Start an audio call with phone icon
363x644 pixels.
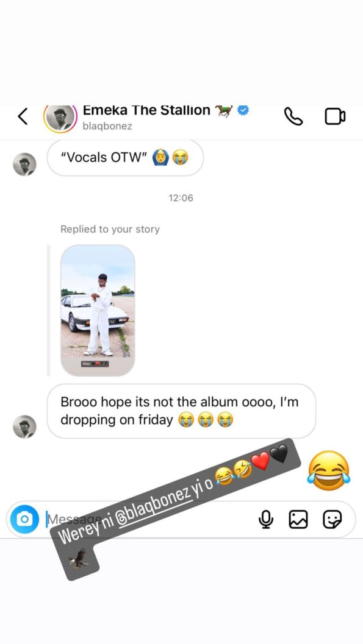[293, 116]
